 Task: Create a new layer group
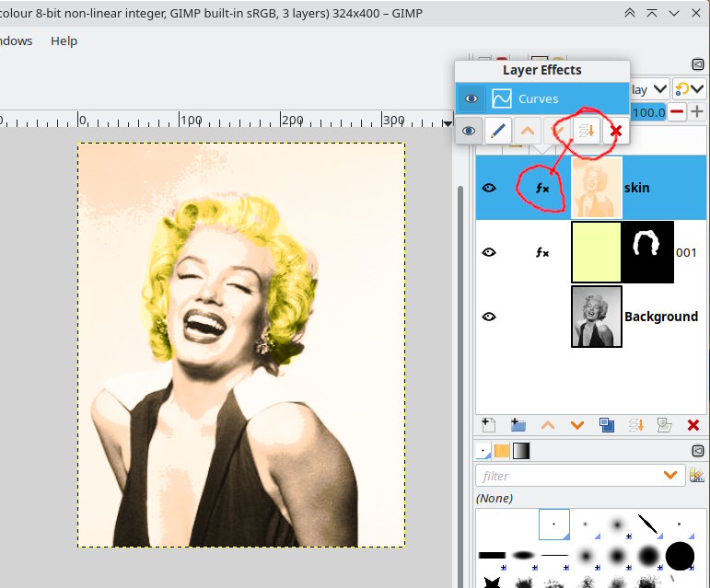tap(518, 425)
